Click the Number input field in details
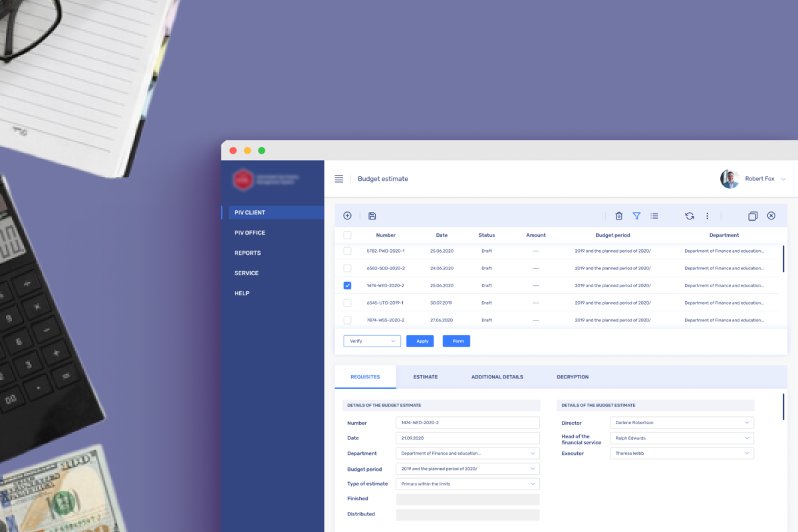 [x=467, y=423]
